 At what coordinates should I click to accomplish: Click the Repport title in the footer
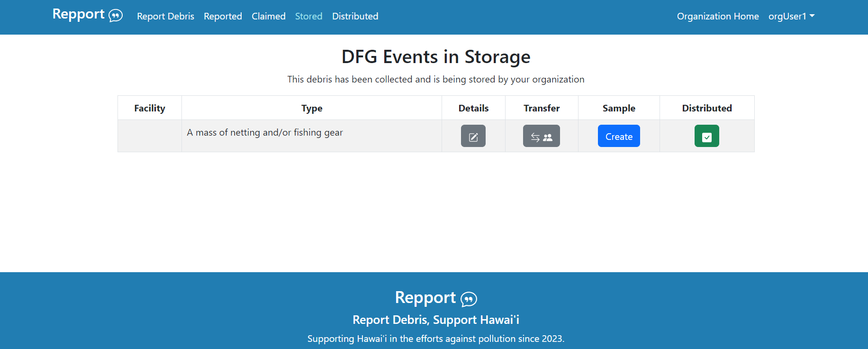tap(425, 298)
